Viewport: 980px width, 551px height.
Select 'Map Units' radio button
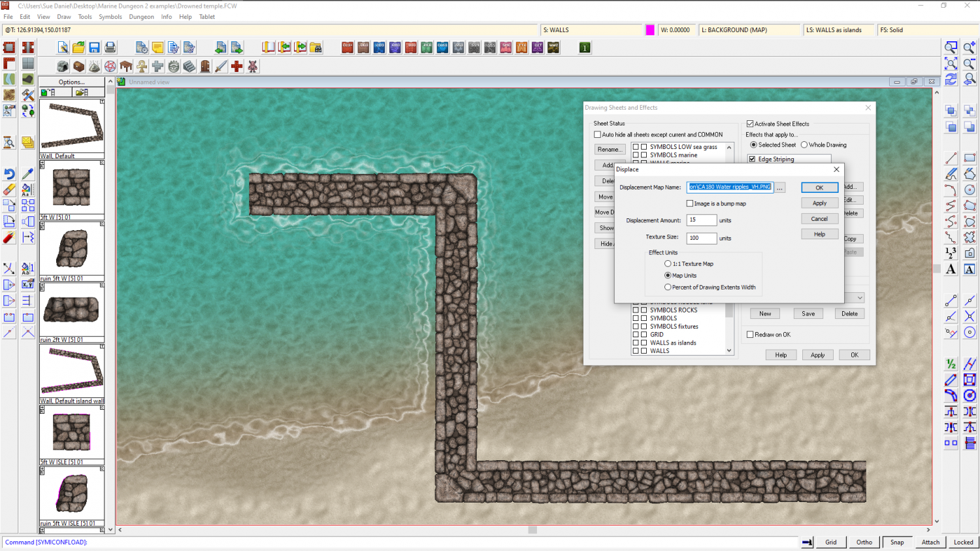[668, 275]
